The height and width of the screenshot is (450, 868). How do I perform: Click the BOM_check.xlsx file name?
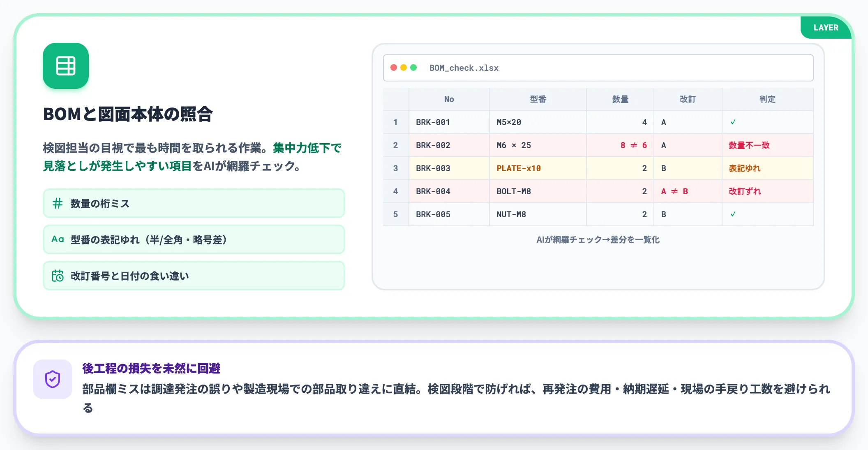[x=464, y=68]
